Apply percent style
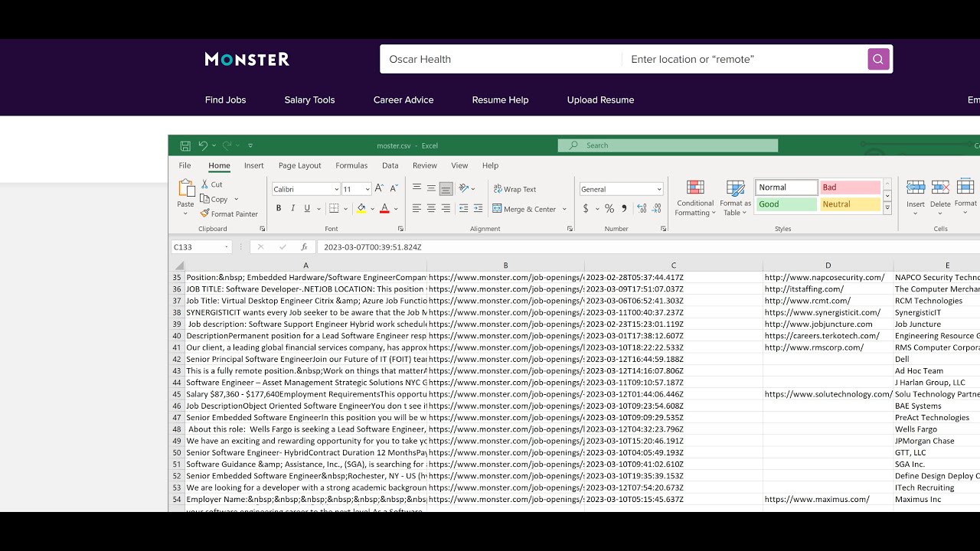 click(x=609, y=208)
